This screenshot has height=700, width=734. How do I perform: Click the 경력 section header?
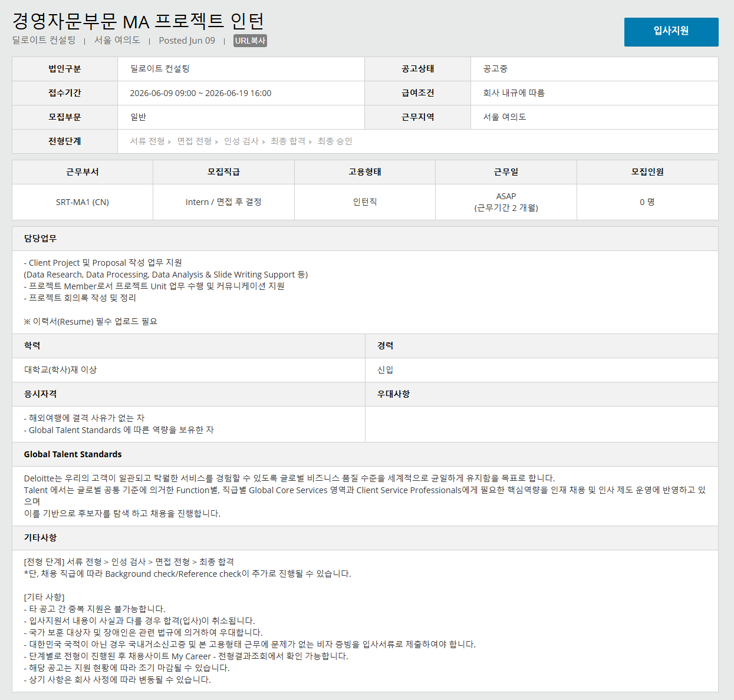click(542, 346)
